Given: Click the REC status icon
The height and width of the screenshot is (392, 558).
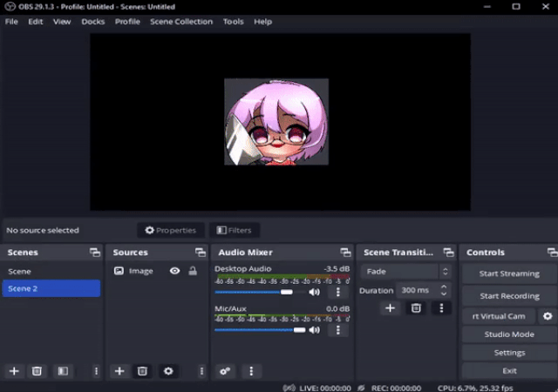Looking at the screenshot, I should click(361, 389).
